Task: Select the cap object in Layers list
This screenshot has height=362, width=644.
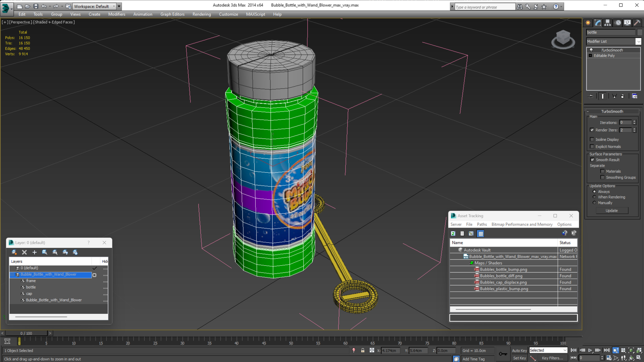Action: point(29,294)
